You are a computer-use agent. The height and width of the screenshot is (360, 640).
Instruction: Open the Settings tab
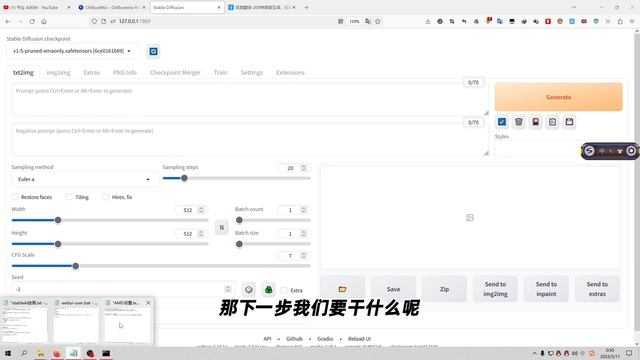[x=251, y=73]
